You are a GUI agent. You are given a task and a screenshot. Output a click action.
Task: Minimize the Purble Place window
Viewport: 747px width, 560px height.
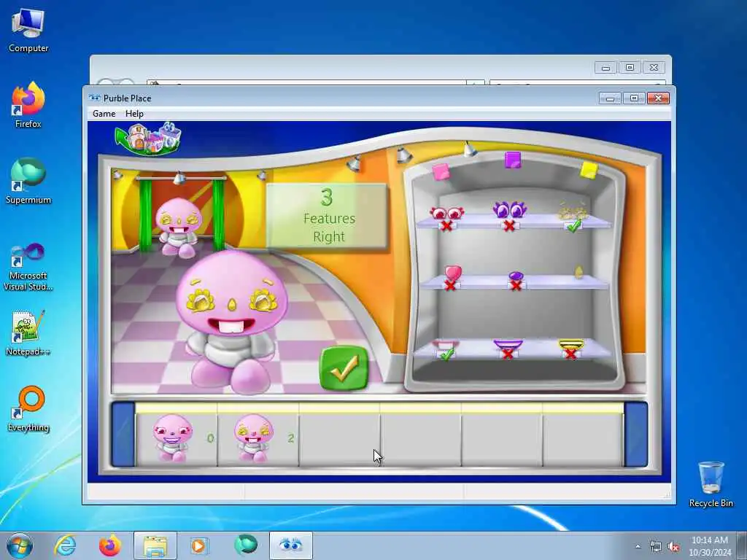click(x=610, y=98)
